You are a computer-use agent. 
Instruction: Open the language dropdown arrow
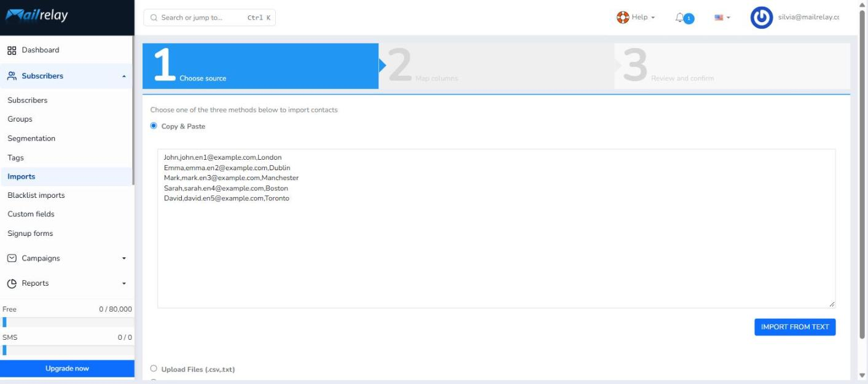pyautogui.click(x=729, y=18)
